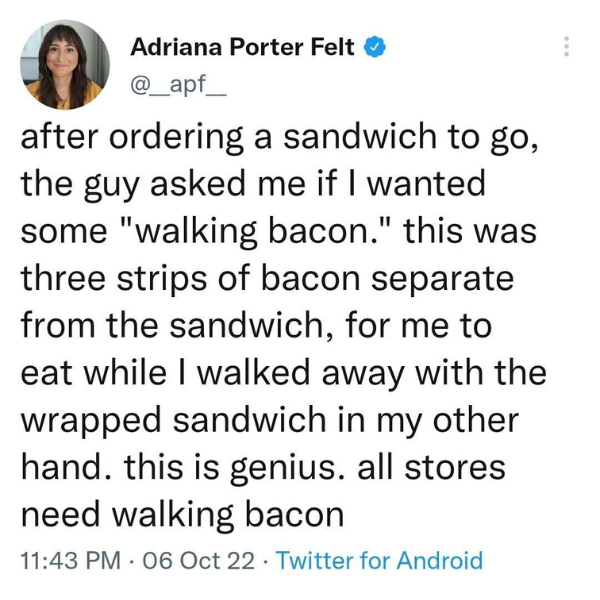Click the final line "need walking bacon"
The width and height of the screenshot is (600, 600).
coord(183,515)
